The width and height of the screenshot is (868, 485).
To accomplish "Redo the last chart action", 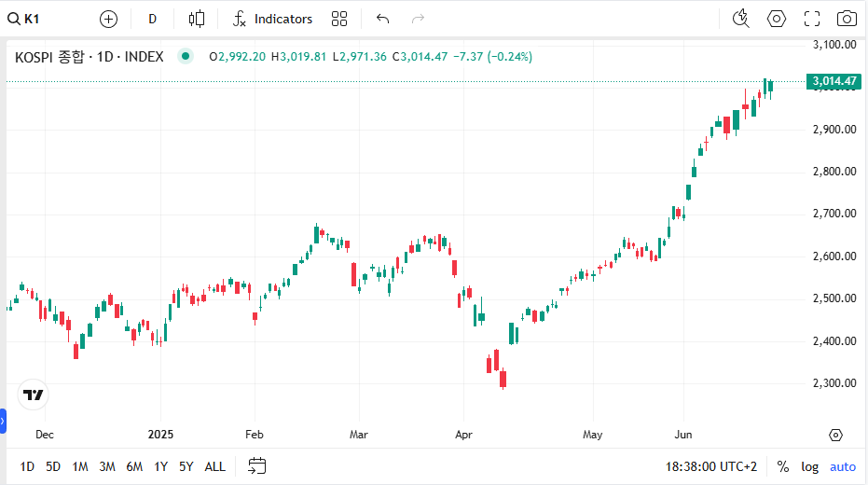I will tap(418, 19).
